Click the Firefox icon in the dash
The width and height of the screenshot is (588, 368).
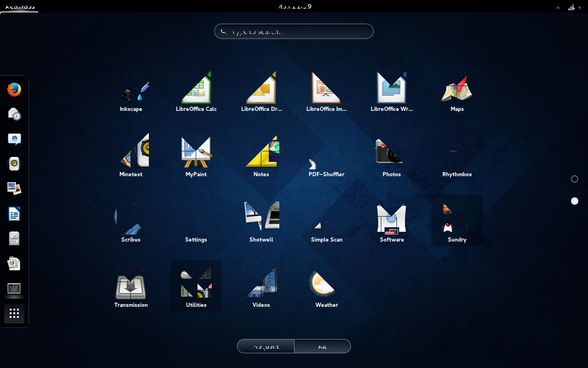(x=14, y=90)
